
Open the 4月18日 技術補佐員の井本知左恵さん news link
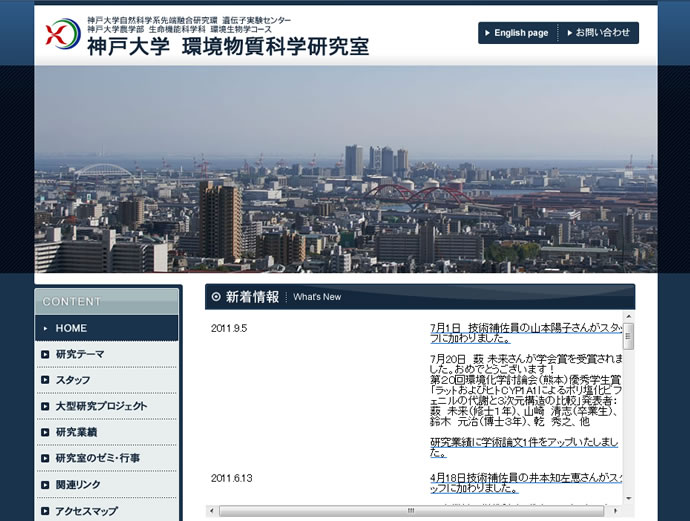[526, 483]
